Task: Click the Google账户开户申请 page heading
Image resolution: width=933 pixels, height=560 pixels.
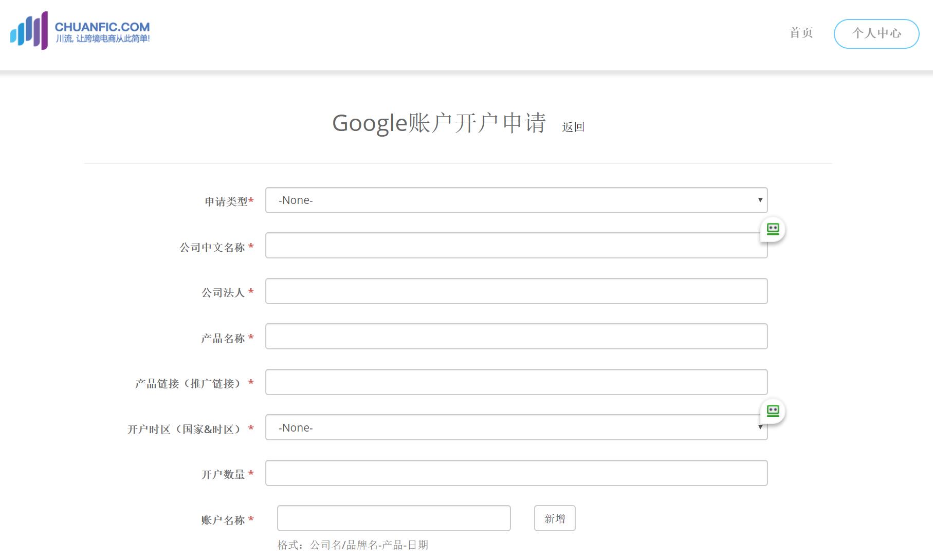Action: (439, 123)
